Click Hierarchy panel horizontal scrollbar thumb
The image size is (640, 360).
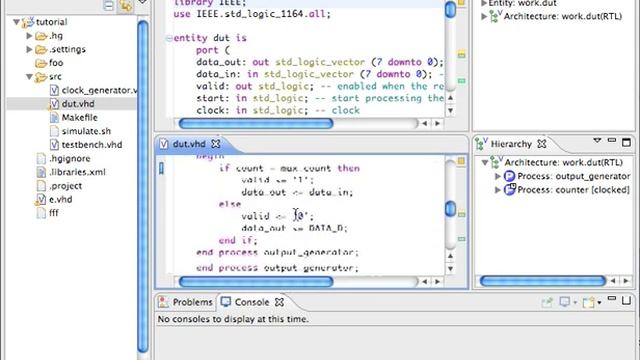542,281
